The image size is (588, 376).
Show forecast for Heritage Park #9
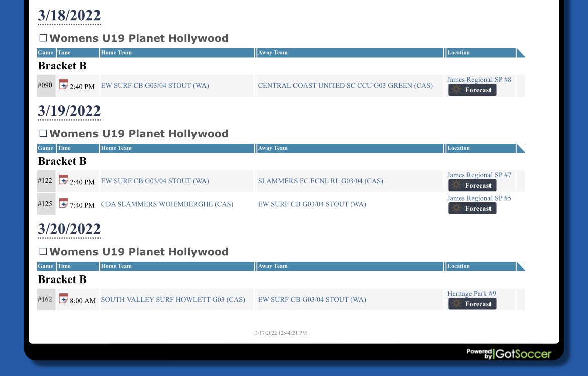click(472, 304)
